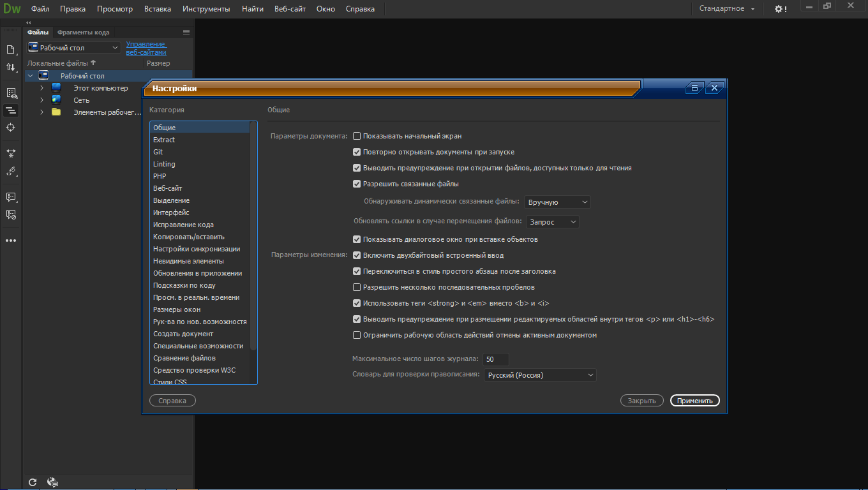Image resolution: width=868 pixels, height=490 pixels.
Task: Collapse the Рабочий стол tree node
Action: 30,76
